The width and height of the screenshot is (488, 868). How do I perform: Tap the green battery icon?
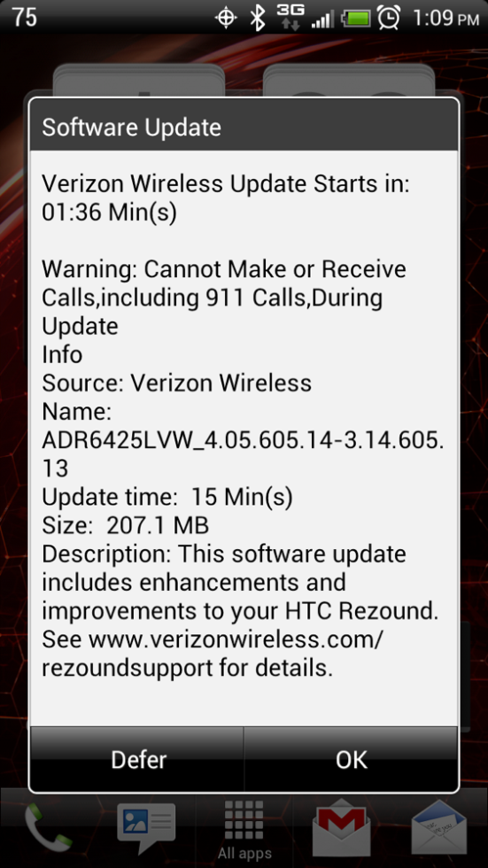356,19
